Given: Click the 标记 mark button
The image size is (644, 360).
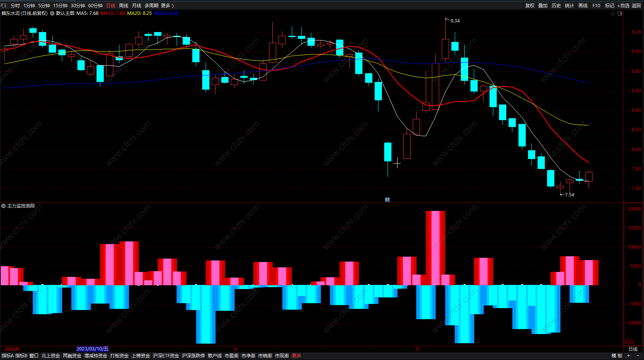Looking at the screenshot, I should tap(610, 6).
